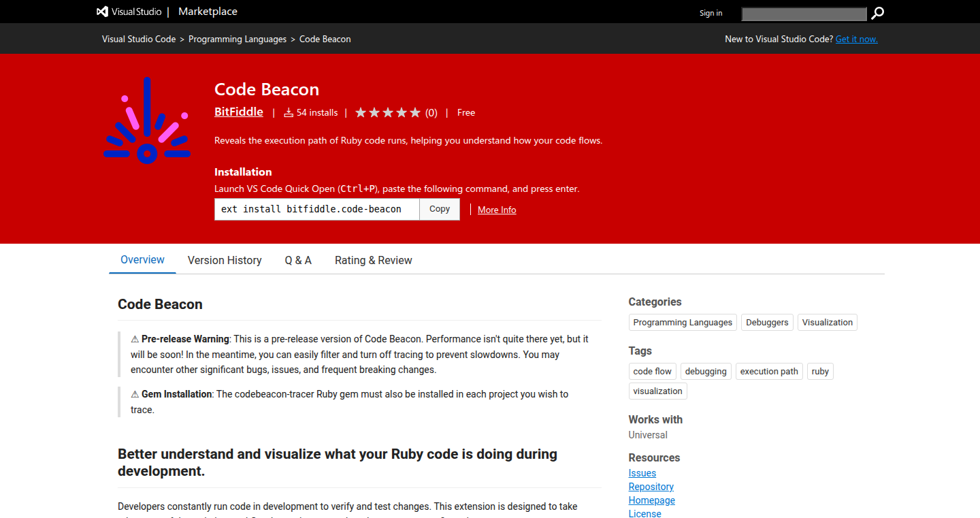
Task: Open the BitFiddle publisher page
Action: point(239,112)
